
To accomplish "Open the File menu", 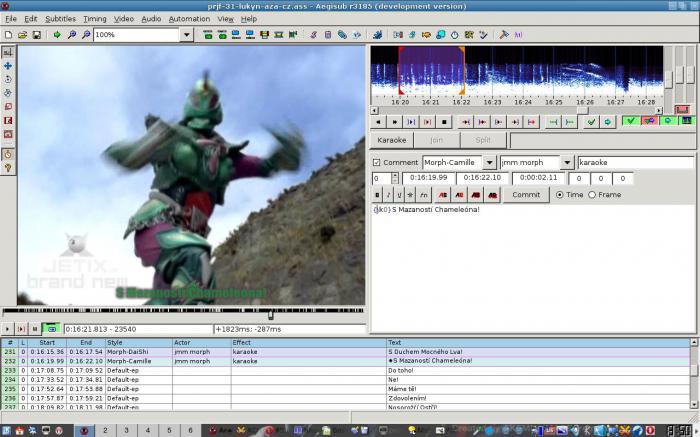I will pos(11,19).
